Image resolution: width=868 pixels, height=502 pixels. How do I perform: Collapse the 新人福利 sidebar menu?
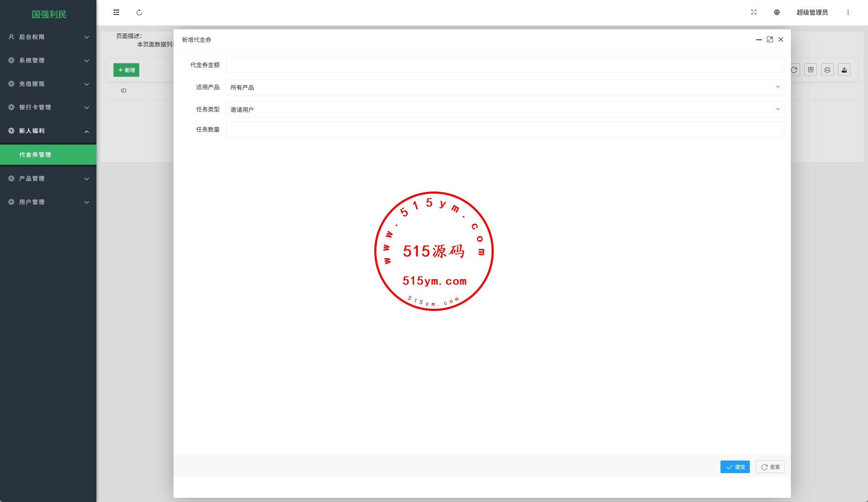[48, 131]
